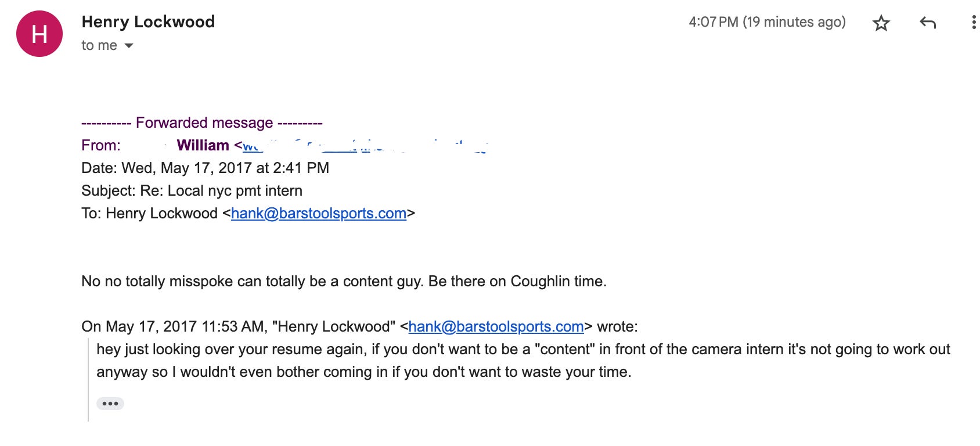Screen dimensions: 980x446
Task: Reply using the arrow icon
Action: tap(928, 23)
